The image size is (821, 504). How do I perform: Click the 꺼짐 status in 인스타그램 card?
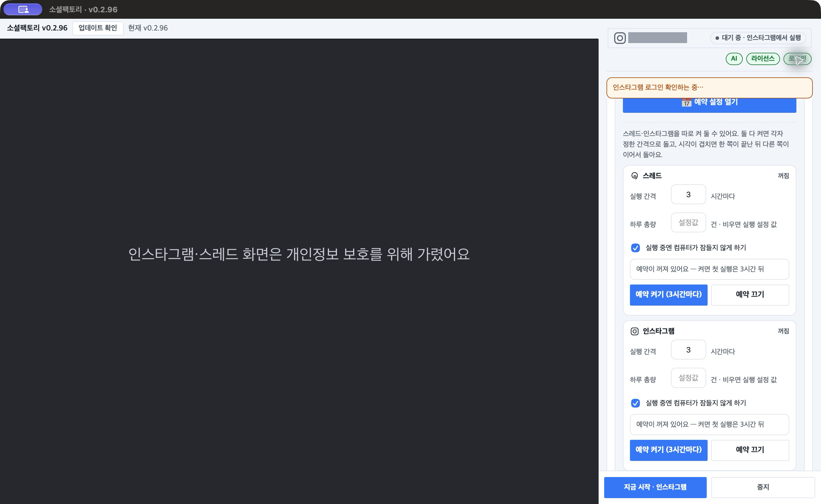pyautogui.click(x=783, y=331)
